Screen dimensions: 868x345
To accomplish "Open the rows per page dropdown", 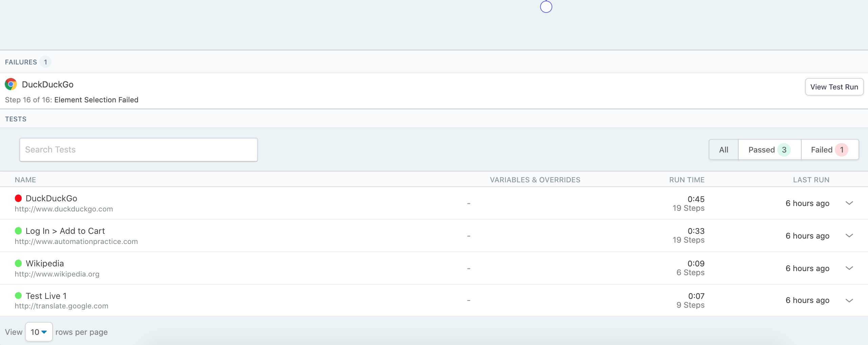I will click(x=39, y=332).
